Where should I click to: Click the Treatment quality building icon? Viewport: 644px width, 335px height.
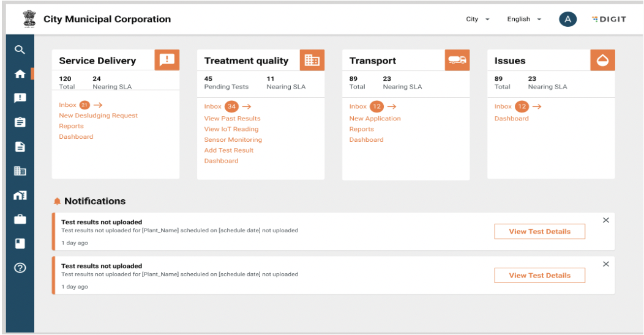pos(312,60)
